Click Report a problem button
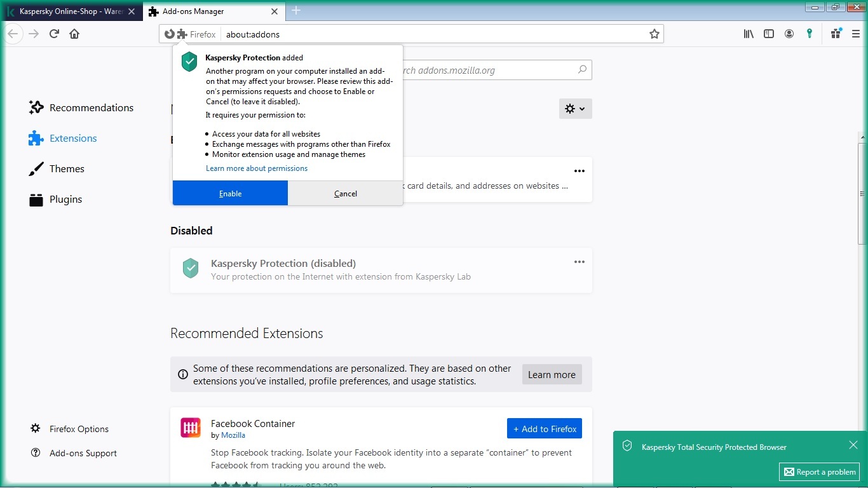868x488 pixels. pyautogui.click(x=820, y=472)
